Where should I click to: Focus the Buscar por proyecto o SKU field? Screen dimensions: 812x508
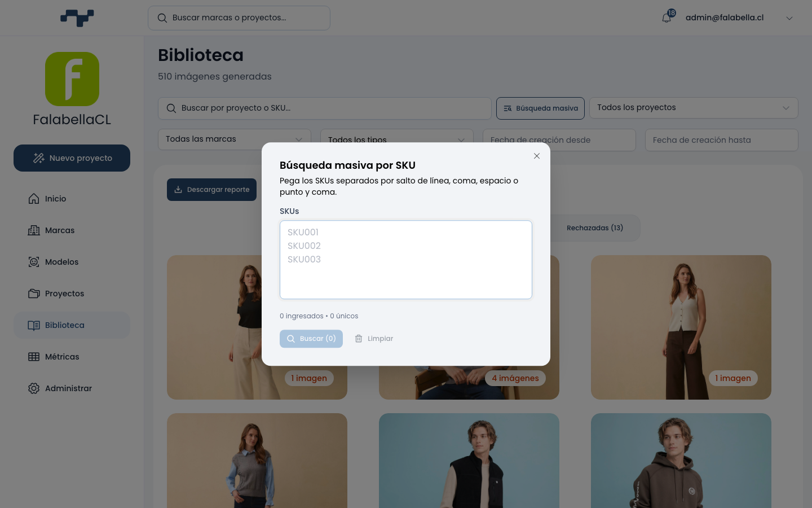[325, 108]
